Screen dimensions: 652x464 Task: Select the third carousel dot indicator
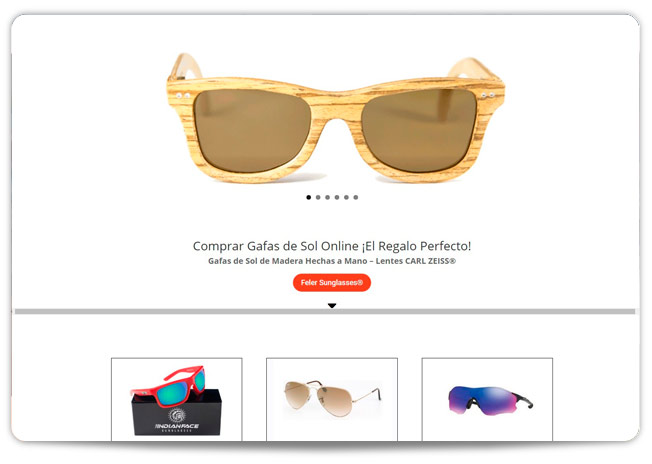click(x=328, y=197)
